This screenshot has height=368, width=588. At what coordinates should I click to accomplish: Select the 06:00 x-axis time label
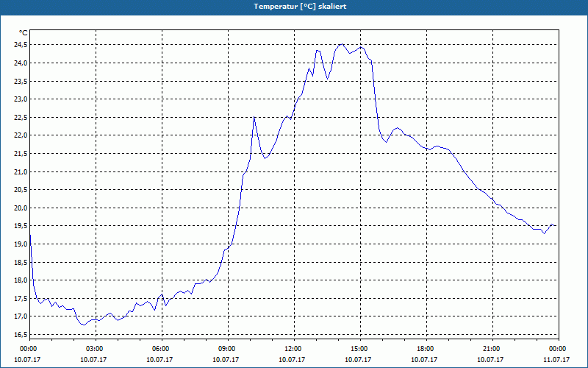click(159, 349)
